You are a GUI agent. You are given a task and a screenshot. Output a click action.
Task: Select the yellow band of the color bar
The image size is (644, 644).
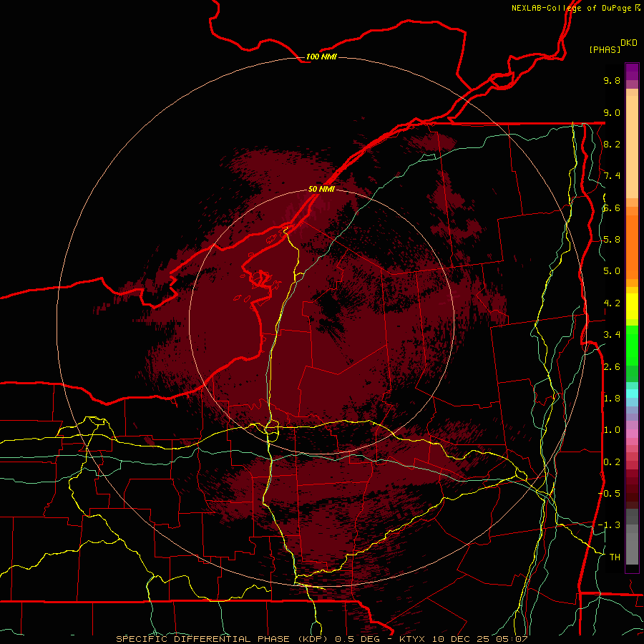click(632, 306)
